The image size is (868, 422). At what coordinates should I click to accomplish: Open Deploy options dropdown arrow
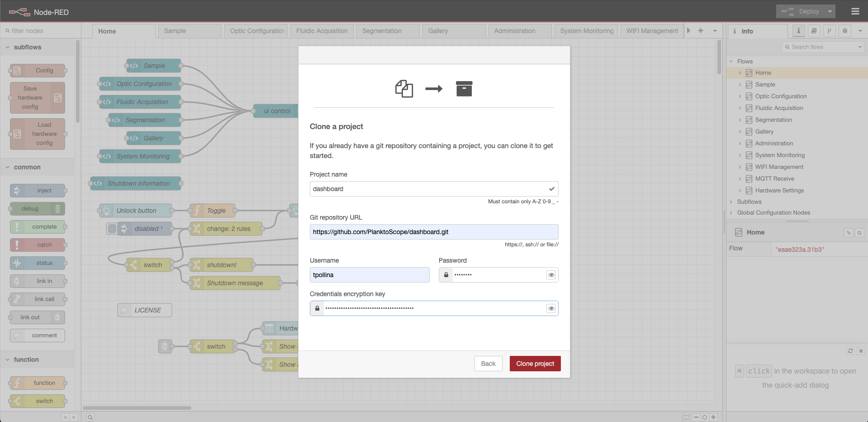point(830,11)
